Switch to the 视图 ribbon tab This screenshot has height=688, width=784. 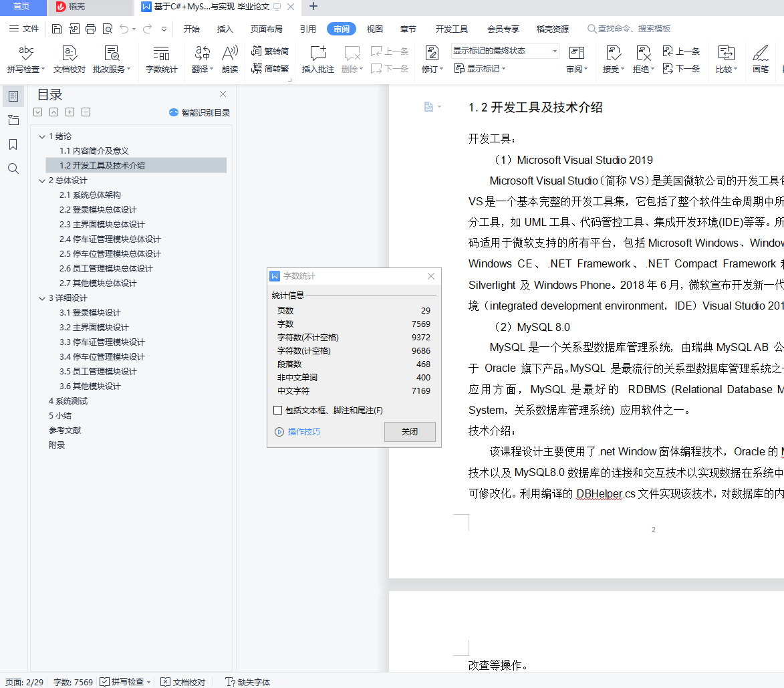374,29
